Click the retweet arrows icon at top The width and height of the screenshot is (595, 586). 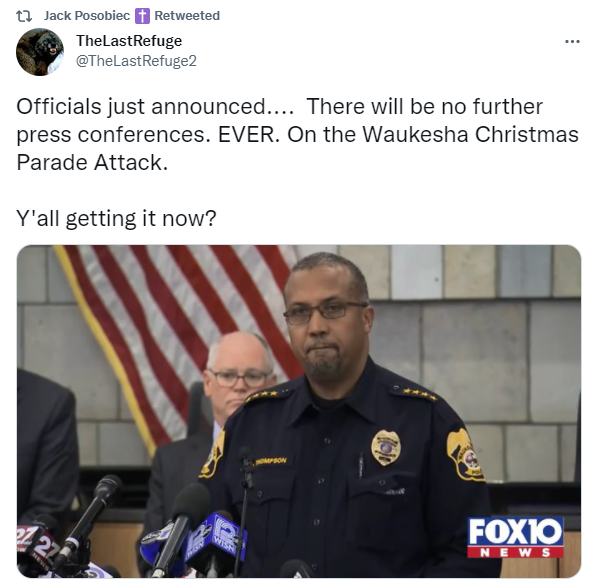[x=24, y=16]
